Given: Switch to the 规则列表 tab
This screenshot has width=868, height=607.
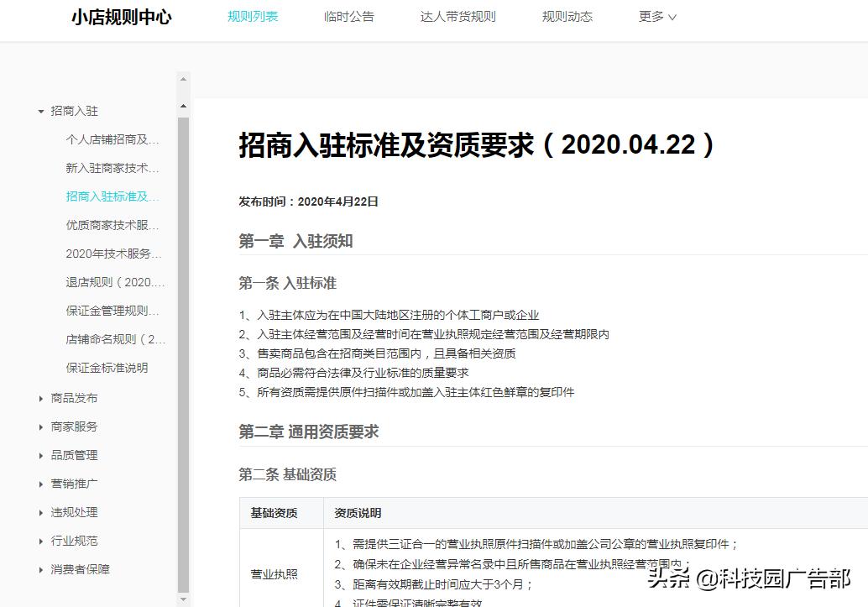Looking at the screenshot, I should pos(253,15).
